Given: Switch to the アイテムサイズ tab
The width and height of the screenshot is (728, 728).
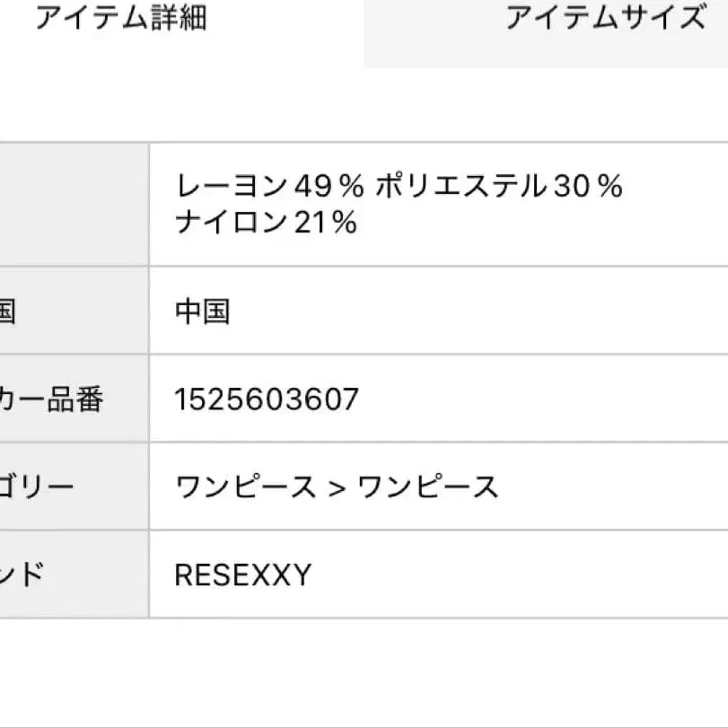Looking at the screenshot, I should coord(604,20).
